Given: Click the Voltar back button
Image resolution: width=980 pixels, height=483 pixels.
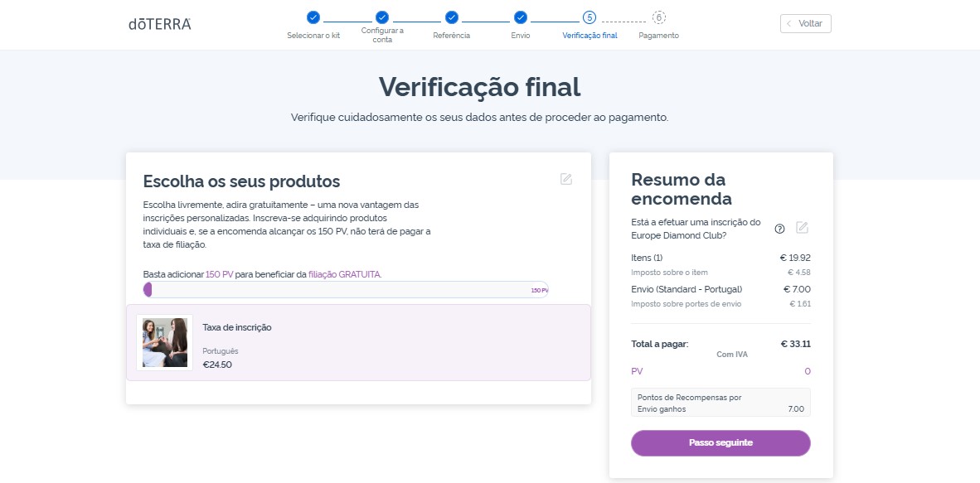Looking at the screenshot, I should coord(806,24).
